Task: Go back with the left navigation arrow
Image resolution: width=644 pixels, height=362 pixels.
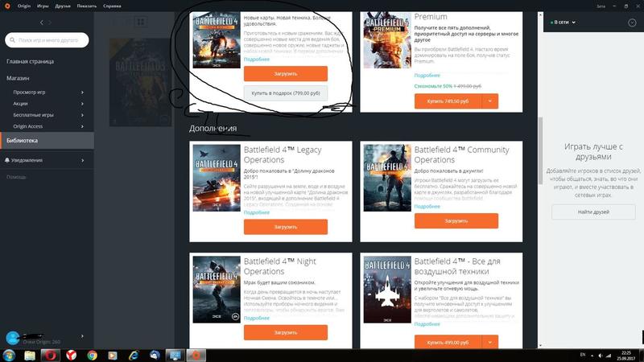Action: click(x=42, y=23)
